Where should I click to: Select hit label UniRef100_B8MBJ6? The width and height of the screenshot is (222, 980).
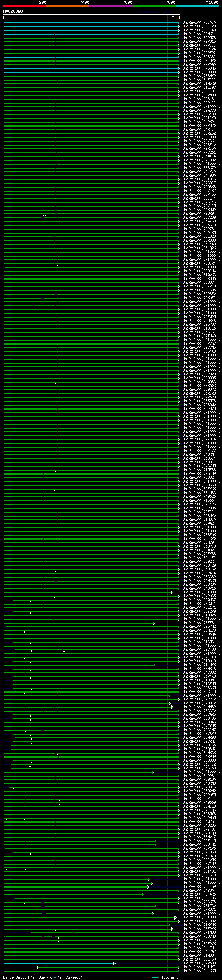tap(199, 669)
